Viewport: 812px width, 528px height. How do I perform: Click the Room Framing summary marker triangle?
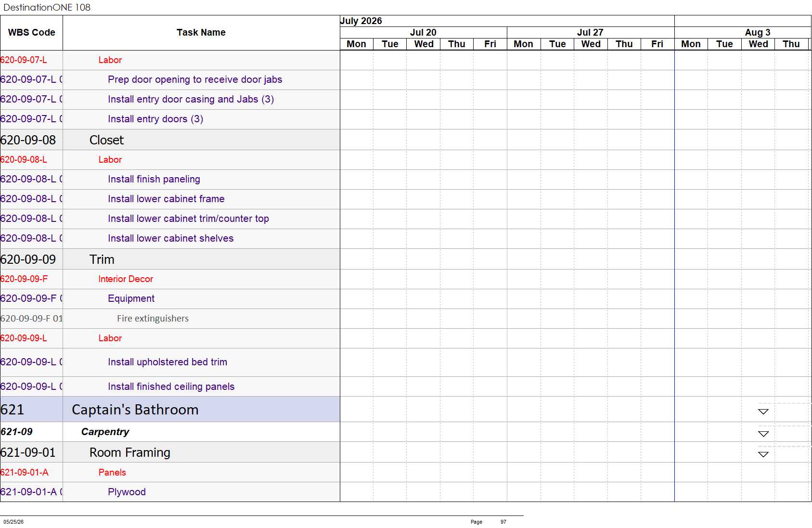point(763,454)
